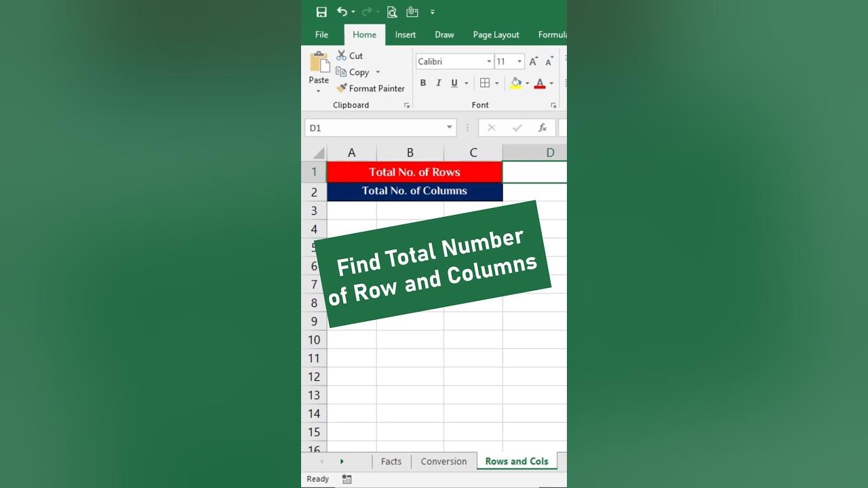Click the Enter checkmark in formula bar
868x488 pixels.
pos(517,127)
